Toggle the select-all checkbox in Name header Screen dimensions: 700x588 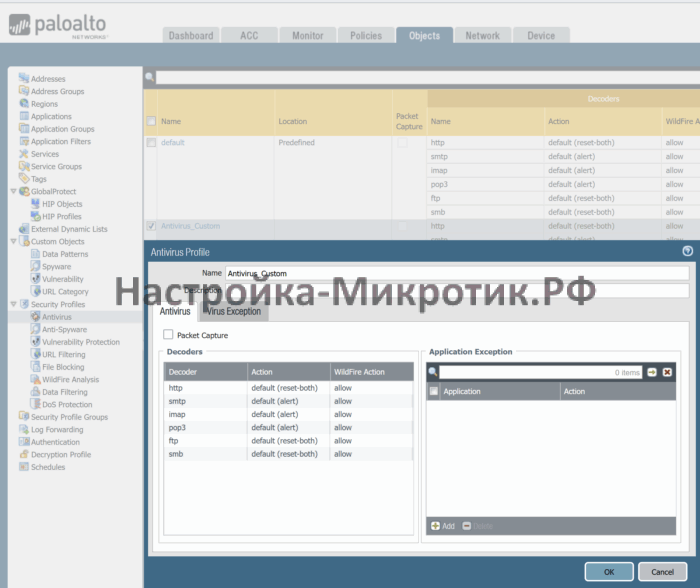[x=151, y=121]
